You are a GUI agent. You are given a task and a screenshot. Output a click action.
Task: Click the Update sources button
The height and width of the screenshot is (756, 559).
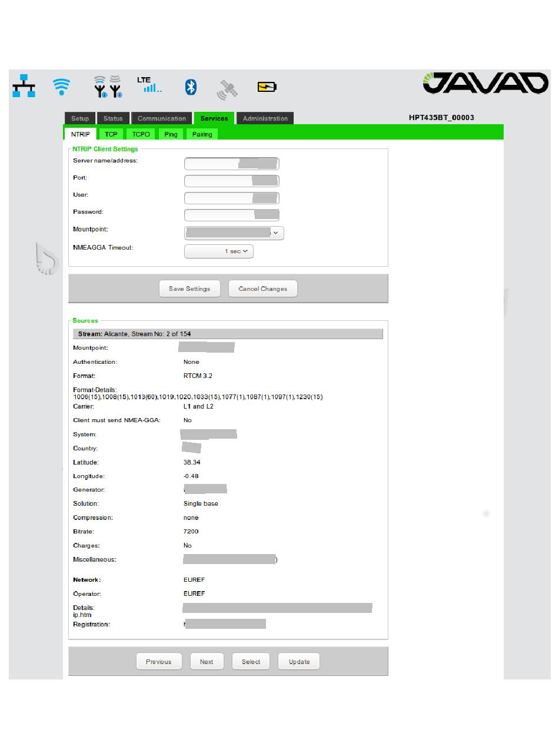pos(299,662)
